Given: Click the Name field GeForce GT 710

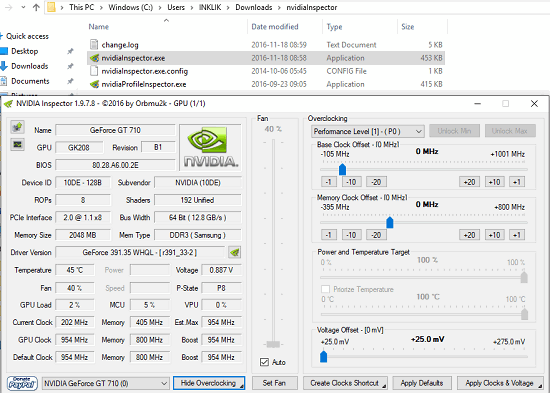Looking at the screenshot, I should pos(115,130).
